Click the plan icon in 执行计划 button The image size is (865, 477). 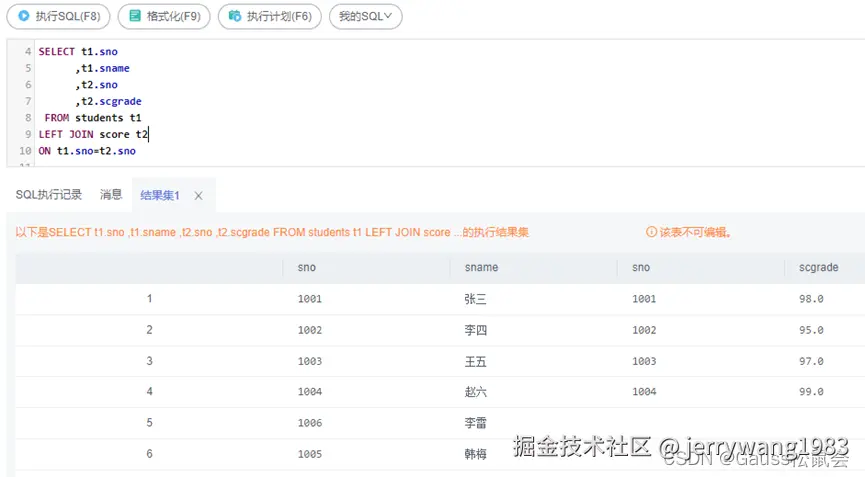coord(235,16)
